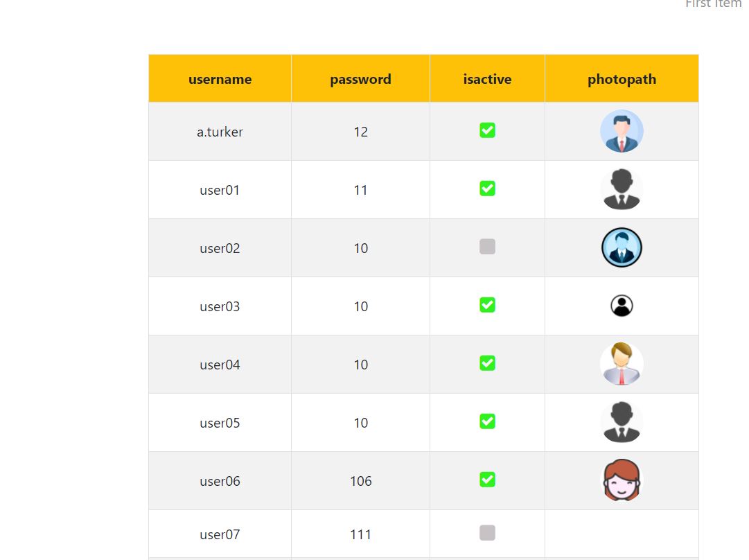Viewport: 749px width, 560px height.
Task: Select the a.turker username cell
Action: 220,132
